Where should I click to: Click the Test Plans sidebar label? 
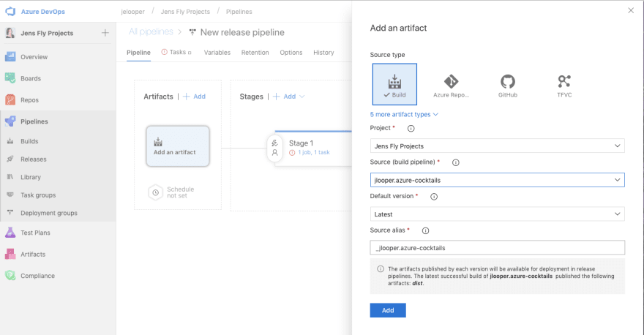coord(35,233)
